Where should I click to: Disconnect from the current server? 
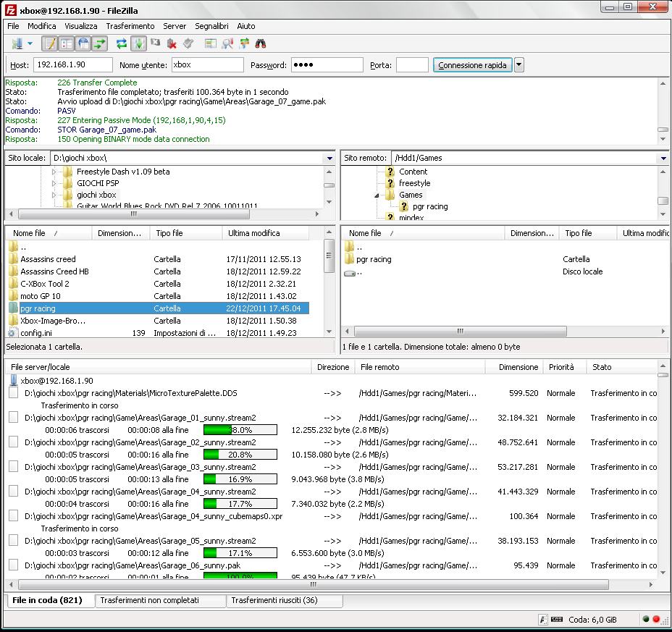(x=172, y=43)
